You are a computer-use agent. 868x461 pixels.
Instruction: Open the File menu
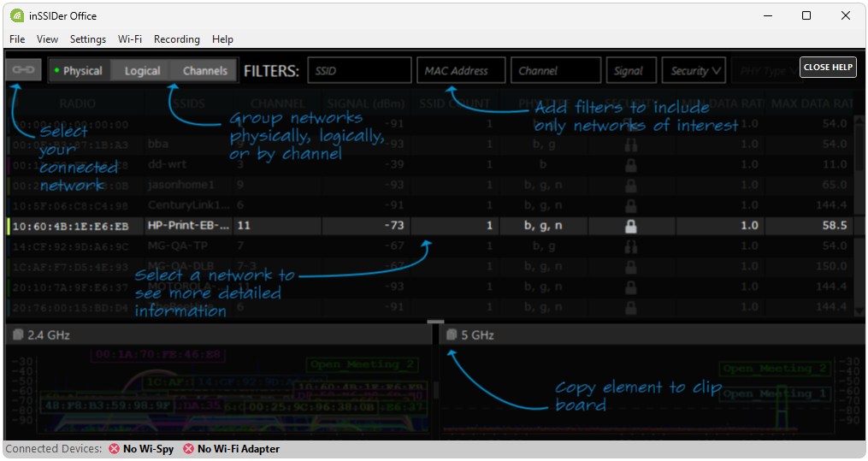[x=17, y=39]
